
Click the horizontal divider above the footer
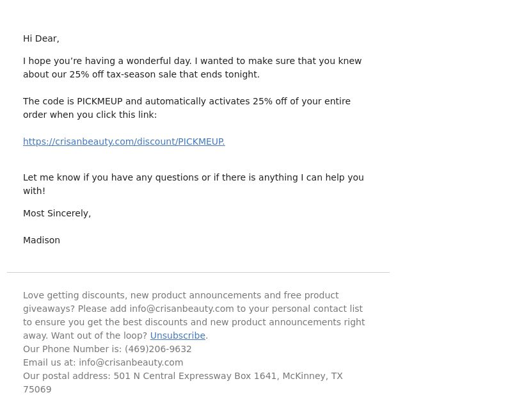(x=198, y=273)
